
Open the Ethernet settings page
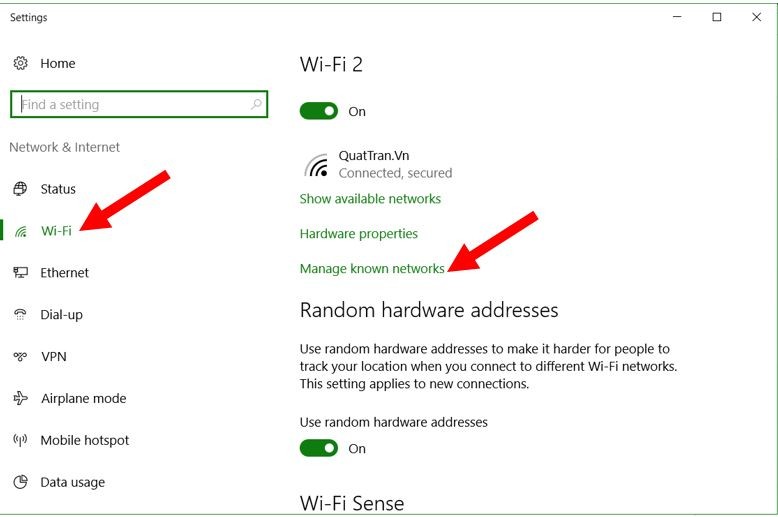tap(64, 273)
